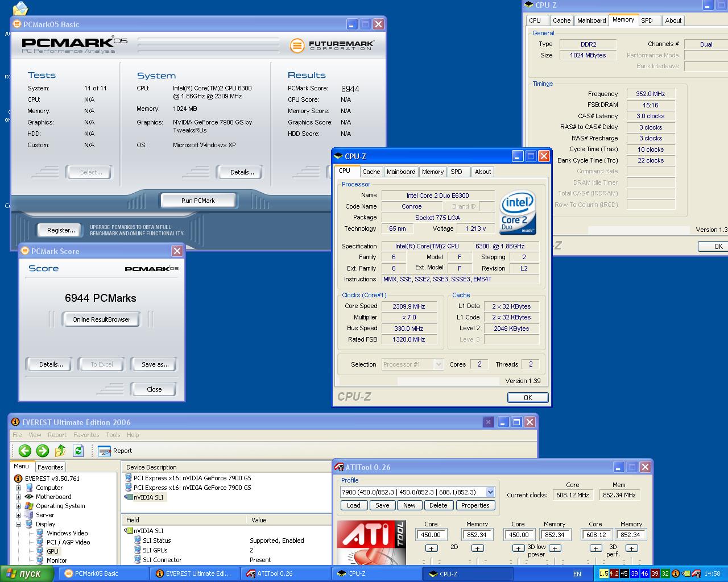Select Windows Video in EVEREST tree
Image resolution: width=728 pixels, height=582 pixels.
pyautogui.click(x=62, y=533)
